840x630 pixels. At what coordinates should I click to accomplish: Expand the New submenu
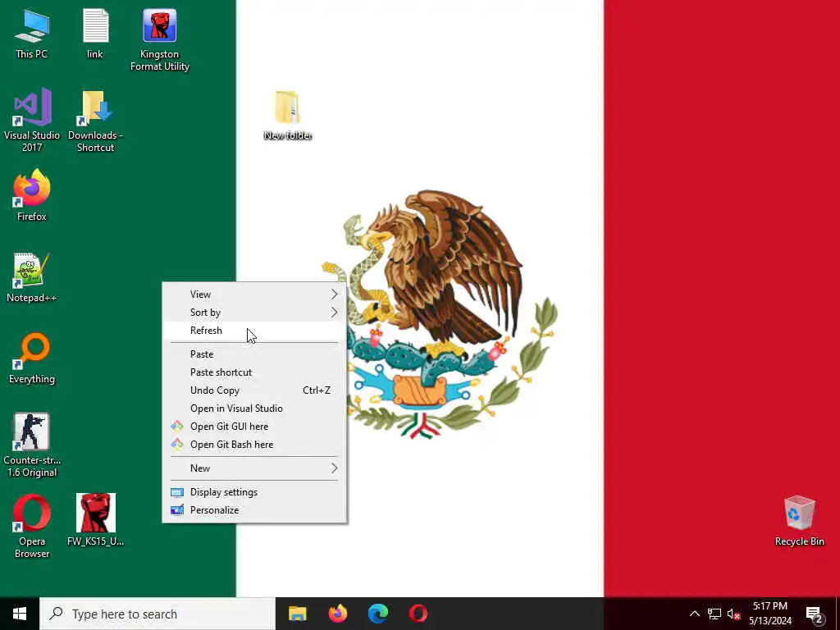coord(254,468)
